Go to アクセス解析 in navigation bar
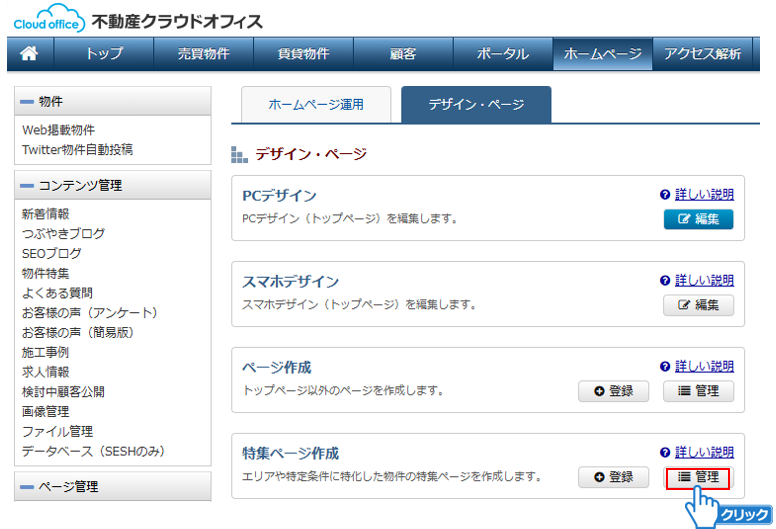The height and width of the screenshot is (529, 776). click(x=702, y=54)
